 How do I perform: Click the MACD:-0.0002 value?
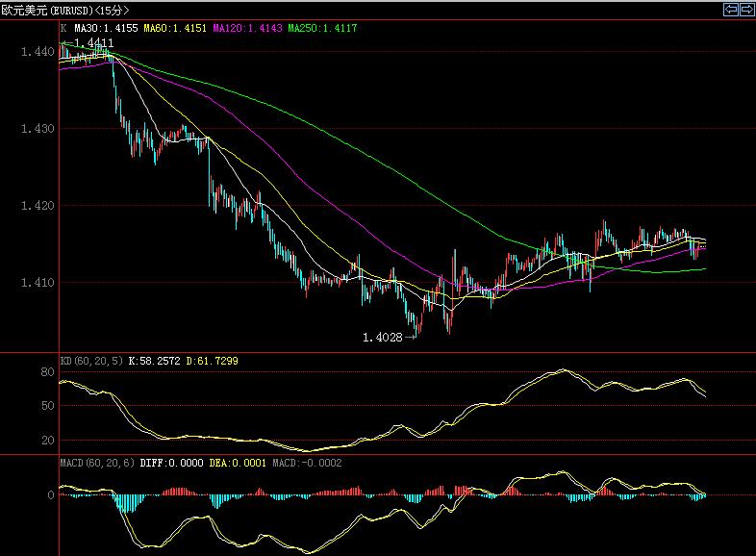coord(307,463)
